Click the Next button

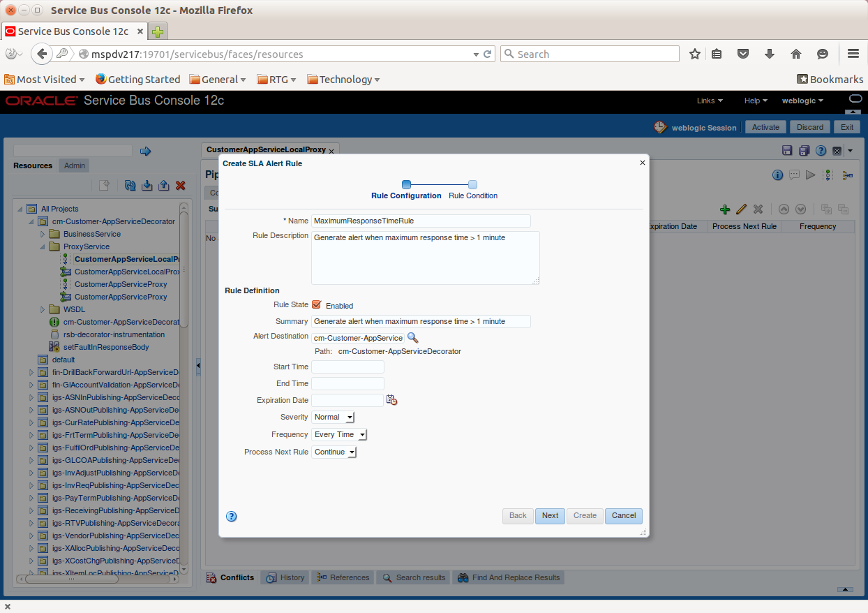[550, 516]
